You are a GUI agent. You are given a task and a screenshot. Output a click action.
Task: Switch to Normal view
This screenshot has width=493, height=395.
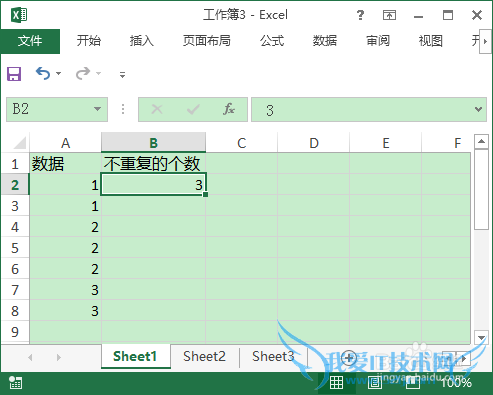[336, 382]
